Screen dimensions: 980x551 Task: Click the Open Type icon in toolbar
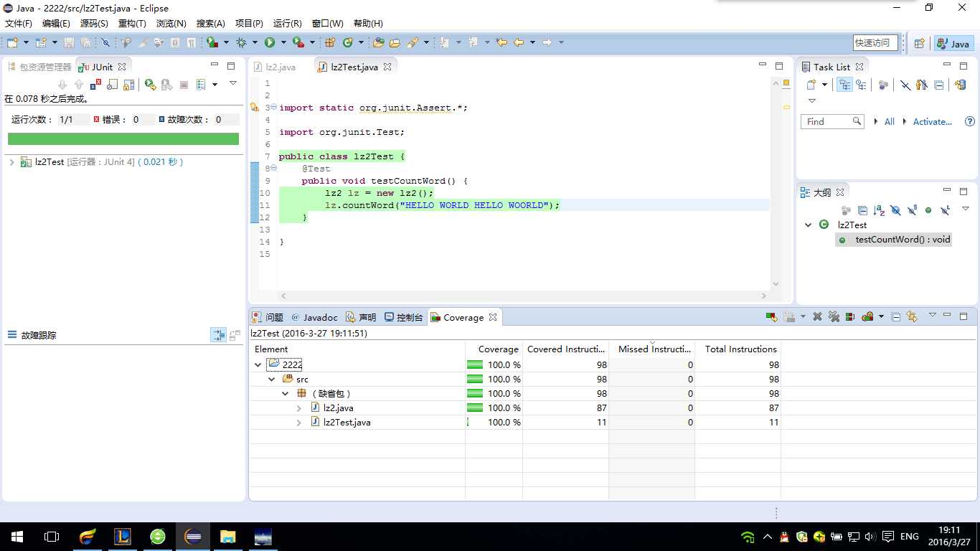[x=378, y=42]
